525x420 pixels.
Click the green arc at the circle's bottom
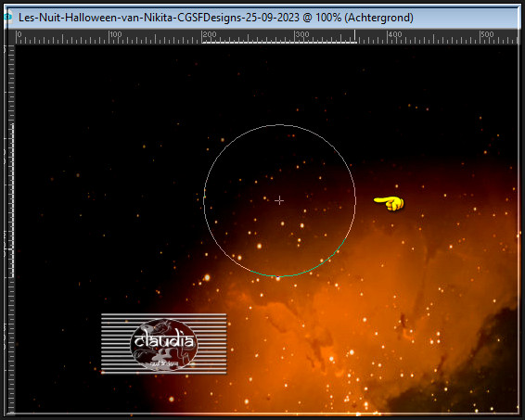[298, 267]
